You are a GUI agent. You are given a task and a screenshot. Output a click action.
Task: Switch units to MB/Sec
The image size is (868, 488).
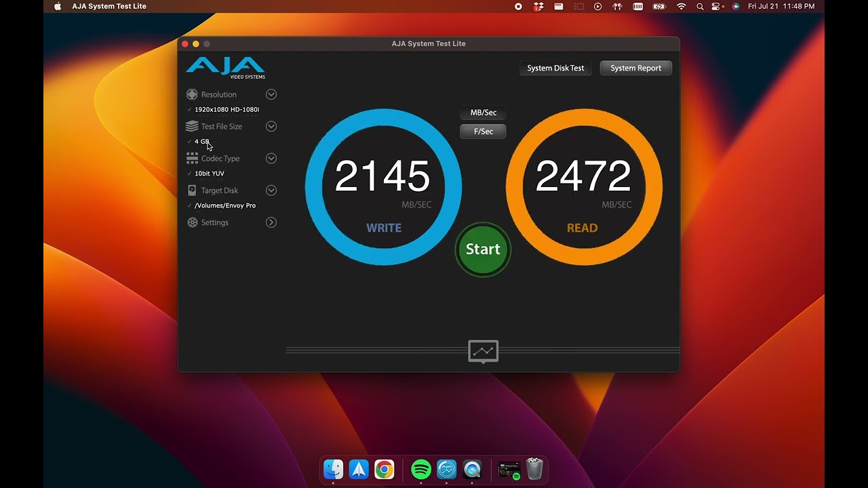coord(484,113)
